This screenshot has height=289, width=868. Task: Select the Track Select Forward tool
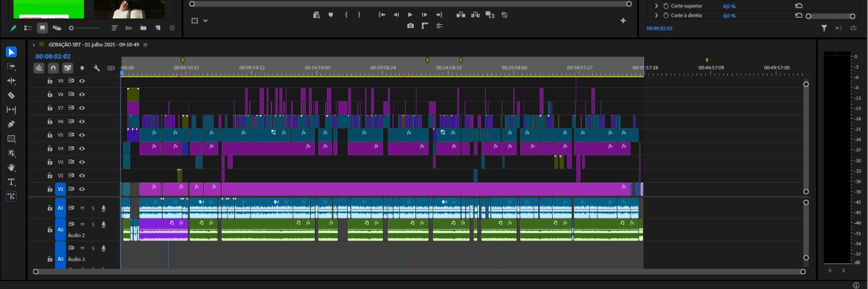coord(12,66)
